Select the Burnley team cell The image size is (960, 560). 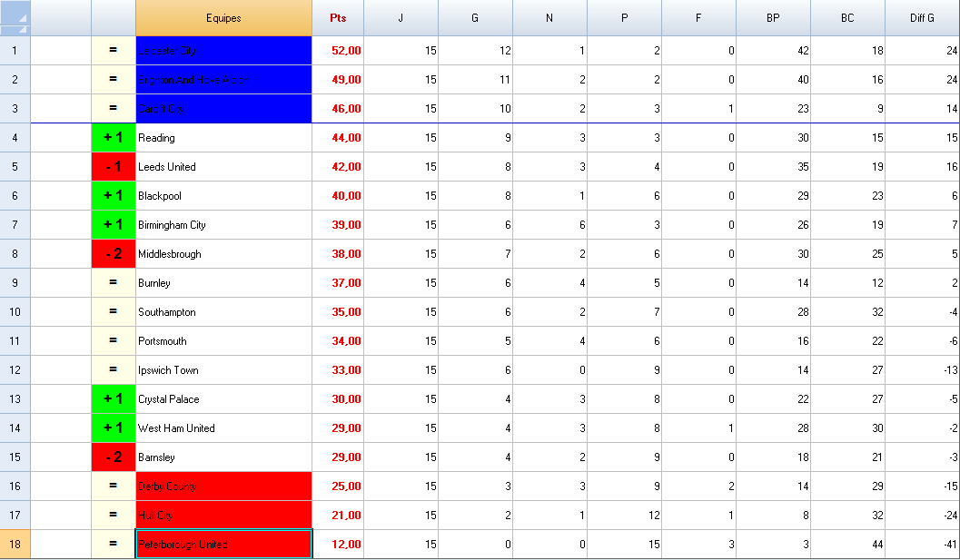pyautogui.click(x=223, y=283)
